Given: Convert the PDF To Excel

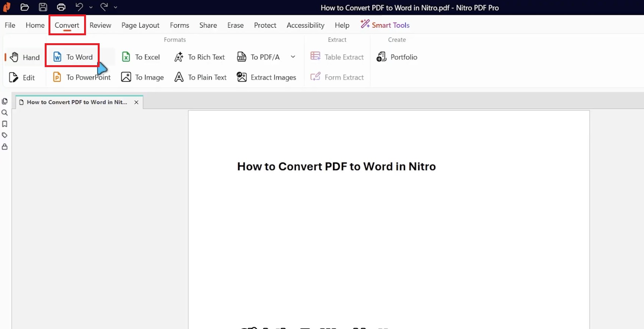Looking at the screenshot, I should pyautogui.click(x=141, y=57).
